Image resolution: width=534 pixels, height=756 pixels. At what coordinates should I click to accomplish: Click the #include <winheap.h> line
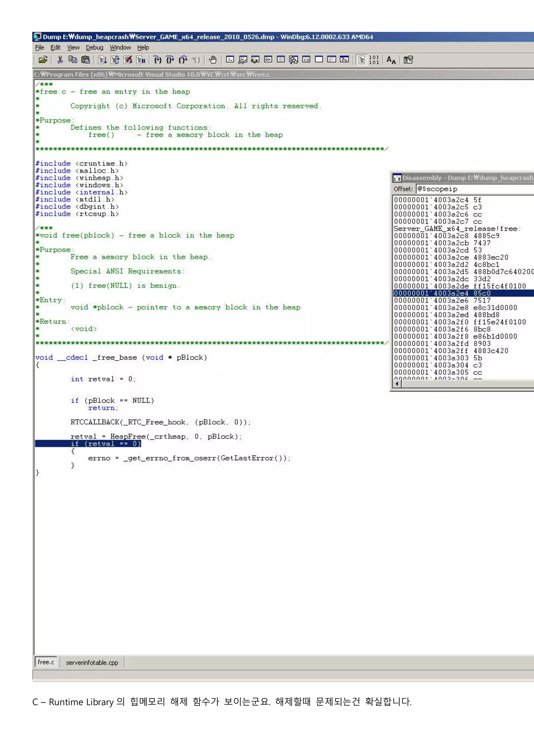pyautogui.click(x=79, y=178)
